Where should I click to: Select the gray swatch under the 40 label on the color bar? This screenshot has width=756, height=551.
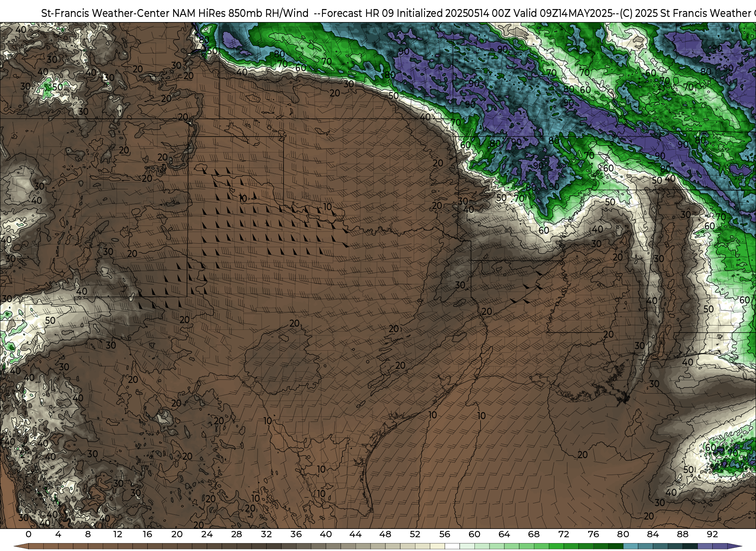(x=333, y=546)
